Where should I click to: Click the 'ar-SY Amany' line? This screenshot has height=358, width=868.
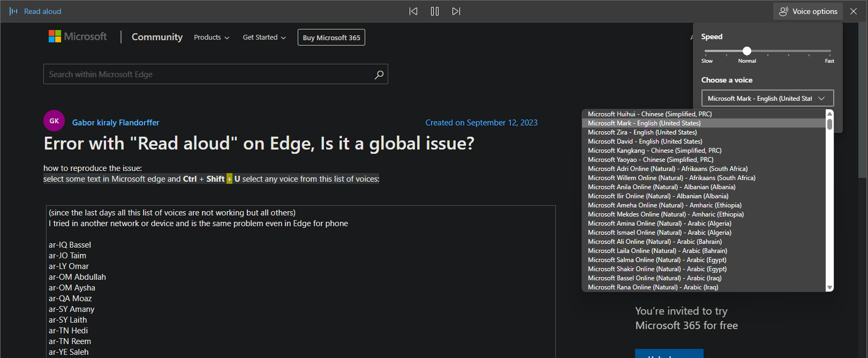coord(71,309)
